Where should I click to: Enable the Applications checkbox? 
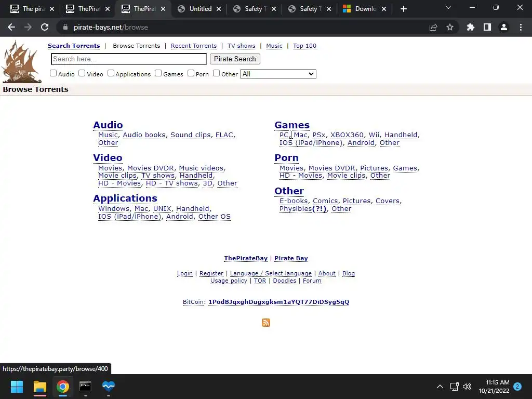[x=111, y=73]
